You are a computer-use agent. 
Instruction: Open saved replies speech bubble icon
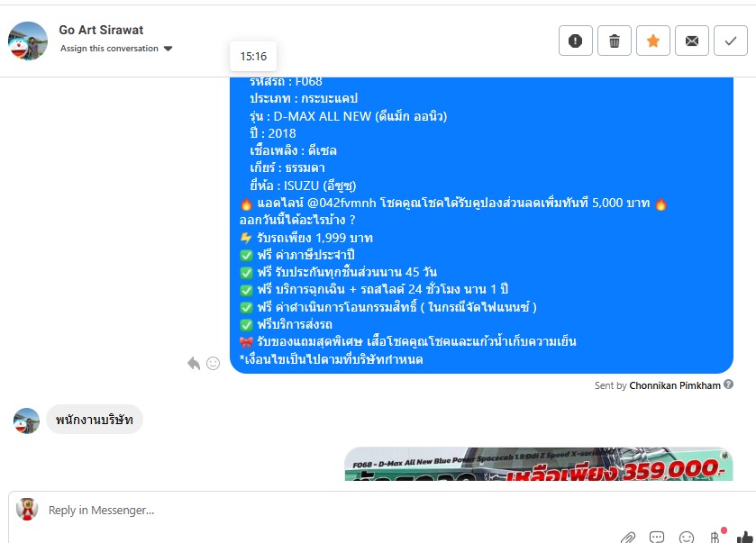[x=657, y=537]
